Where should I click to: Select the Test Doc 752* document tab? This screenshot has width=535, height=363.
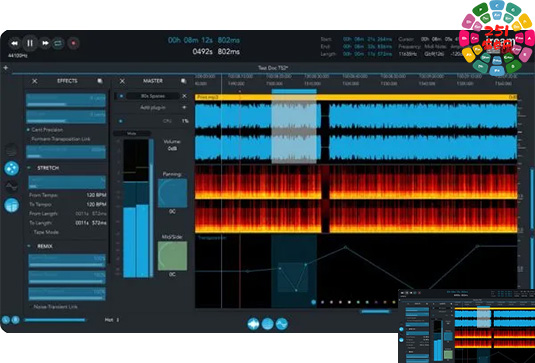tap(273, 68)
